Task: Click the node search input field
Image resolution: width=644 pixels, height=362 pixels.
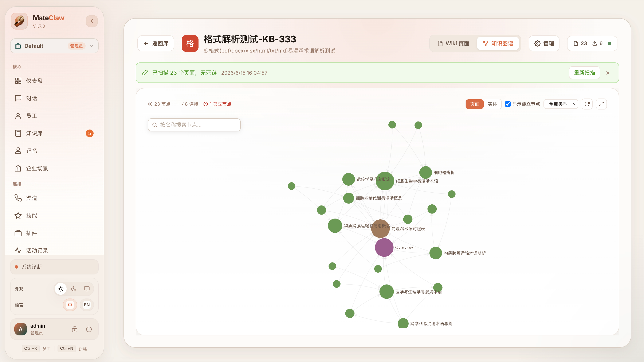Action: pyautogui.click(x=194, y=125)
